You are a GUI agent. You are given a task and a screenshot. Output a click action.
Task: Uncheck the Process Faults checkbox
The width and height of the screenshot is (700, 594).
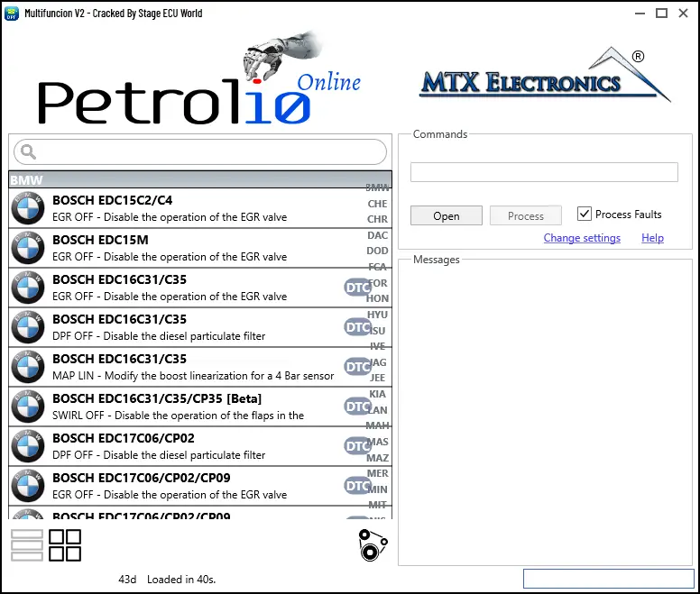[585, 215]
